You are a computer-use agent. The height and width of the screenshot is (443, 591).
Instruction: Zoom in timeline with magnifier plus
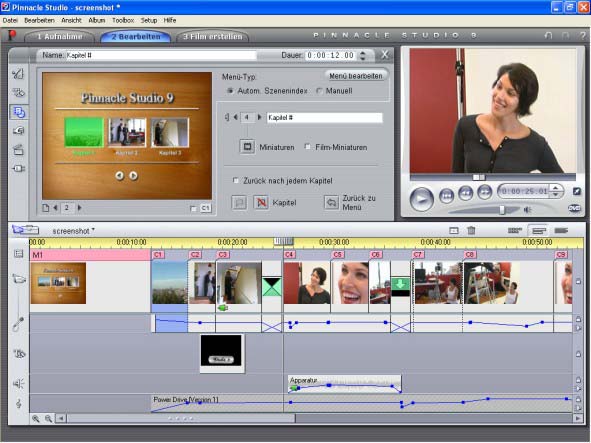click(36, 418)
